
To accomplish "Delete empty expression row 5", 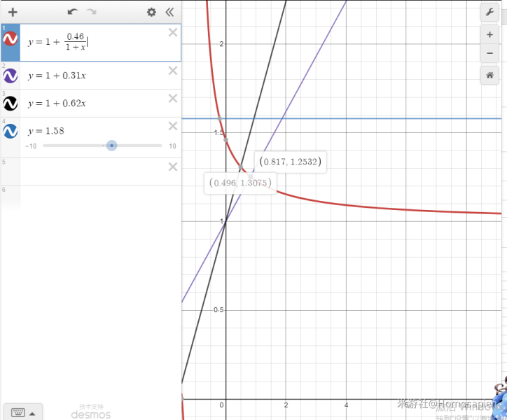I will pyautogui.click(x=173, y=167).
